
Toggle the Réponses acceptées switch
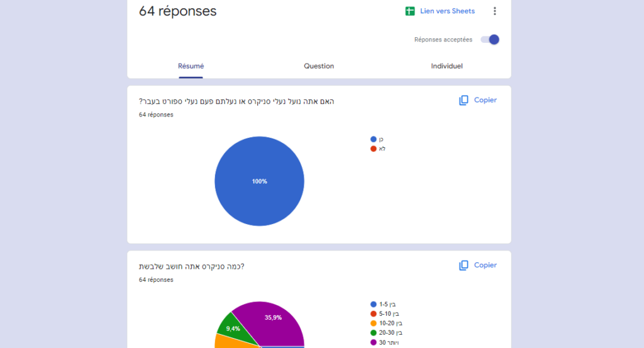490,40
